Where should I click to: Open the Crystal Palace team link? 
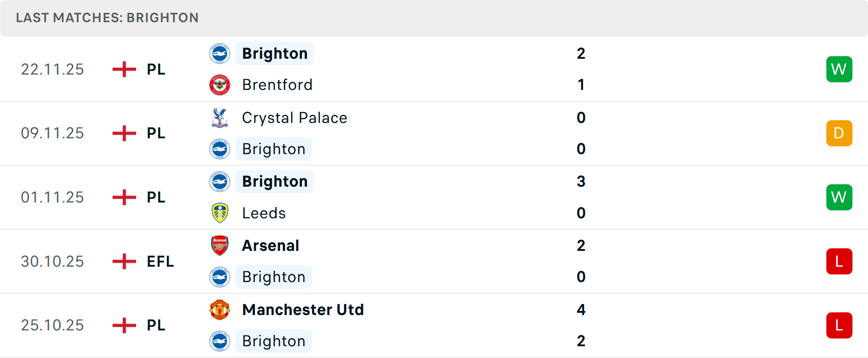coord(294,118)
